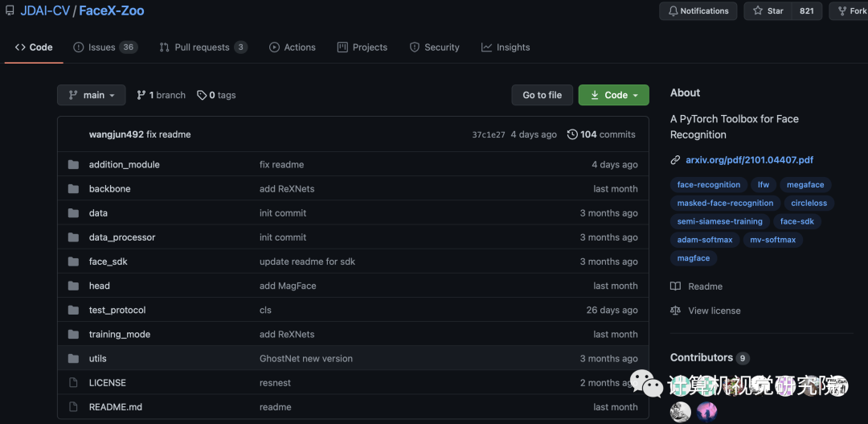Open the LICENSE file
Screen dimensions: 868x424
(x=108, y=382)
